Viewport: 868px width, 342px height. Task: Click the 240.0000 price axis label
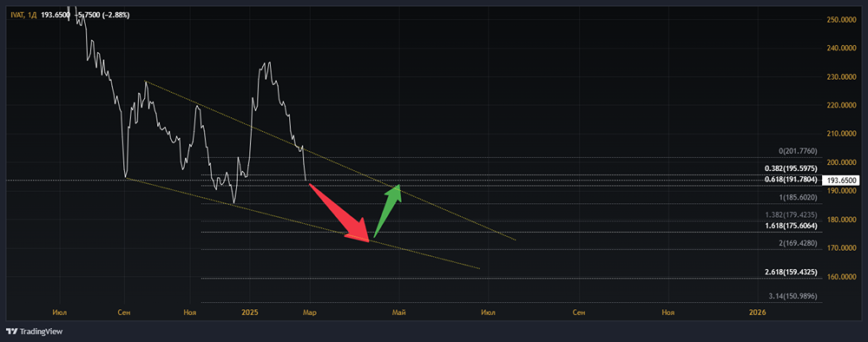tap(841, 48)
